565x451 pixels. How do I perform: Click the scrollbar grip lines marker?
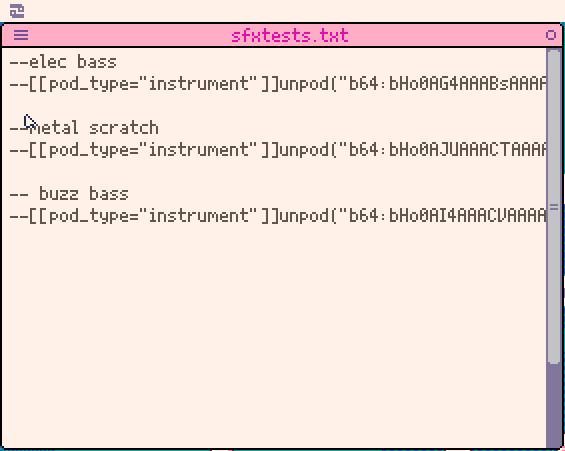coord(554,207)
